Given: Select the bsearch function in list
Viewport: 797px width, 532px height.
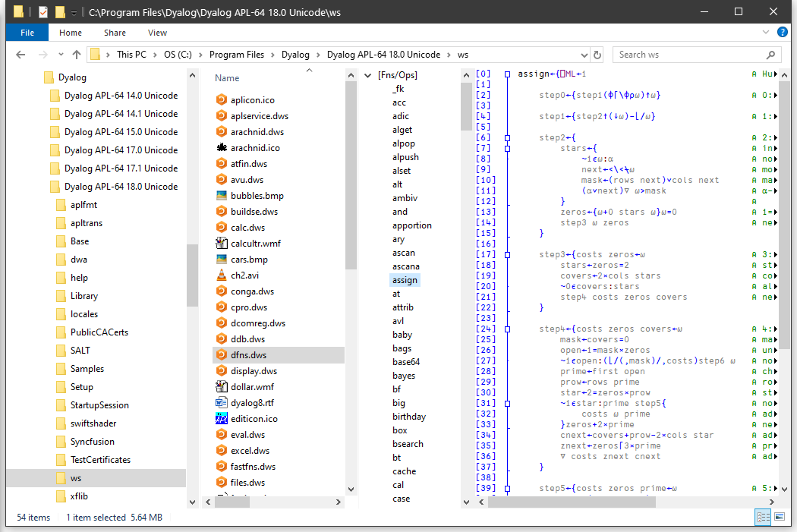Looking at the screenshot, I should pos(408,444).
